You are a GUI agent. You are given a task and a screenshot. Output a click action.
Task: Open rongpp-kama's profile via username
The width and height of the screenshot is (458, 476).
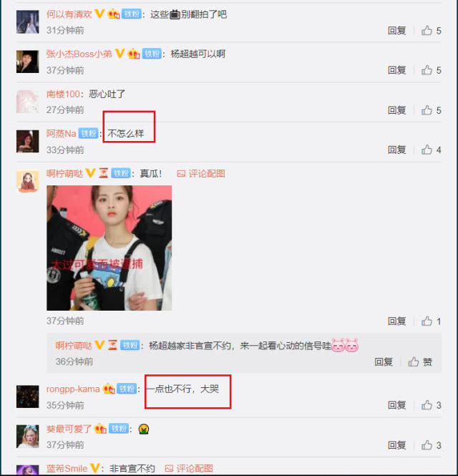click(x=73, y=389)
